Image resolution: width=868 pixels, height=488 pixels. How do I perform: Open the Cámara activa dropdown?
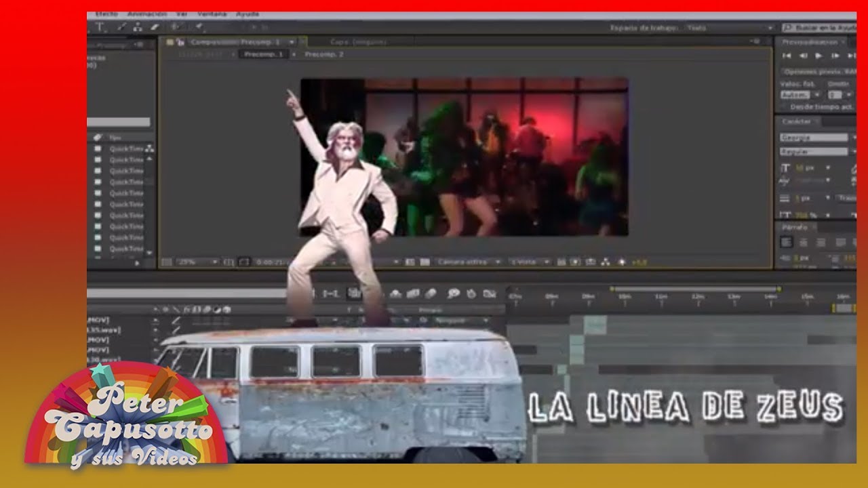tap(469, 262)
